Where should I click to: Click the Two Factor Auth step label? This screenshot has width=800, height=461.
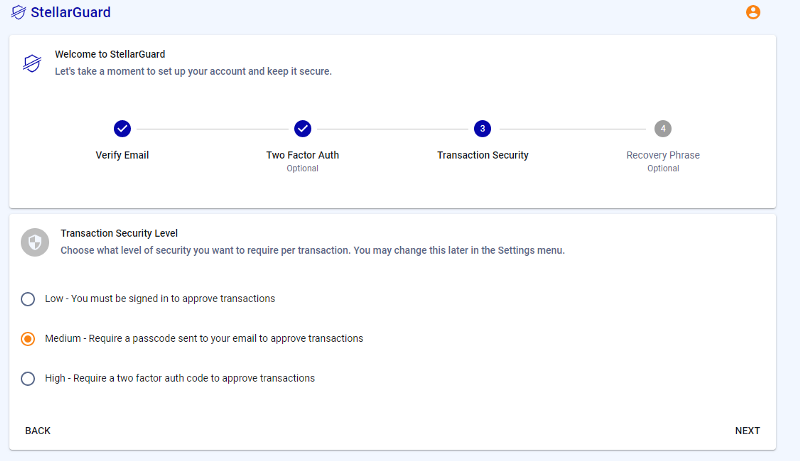pyautogui.click(x=303, y=155)
